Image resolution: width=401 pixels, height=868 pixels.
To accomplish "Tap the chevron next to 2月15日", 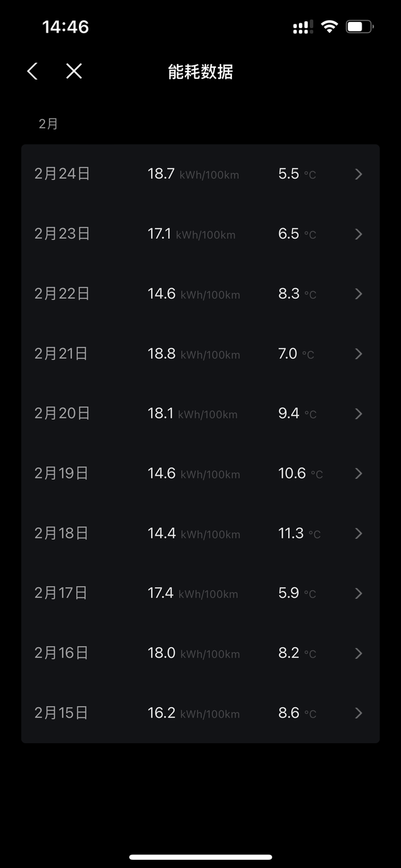I will (358, 713).
